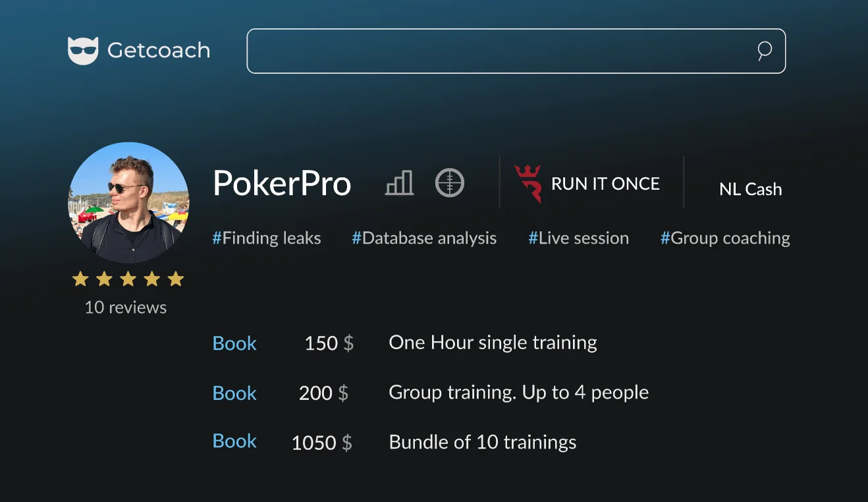This screenshot has height=502, width=868.
Task: Select the #Finding leaks tag
Action: [x=267, y=238]
